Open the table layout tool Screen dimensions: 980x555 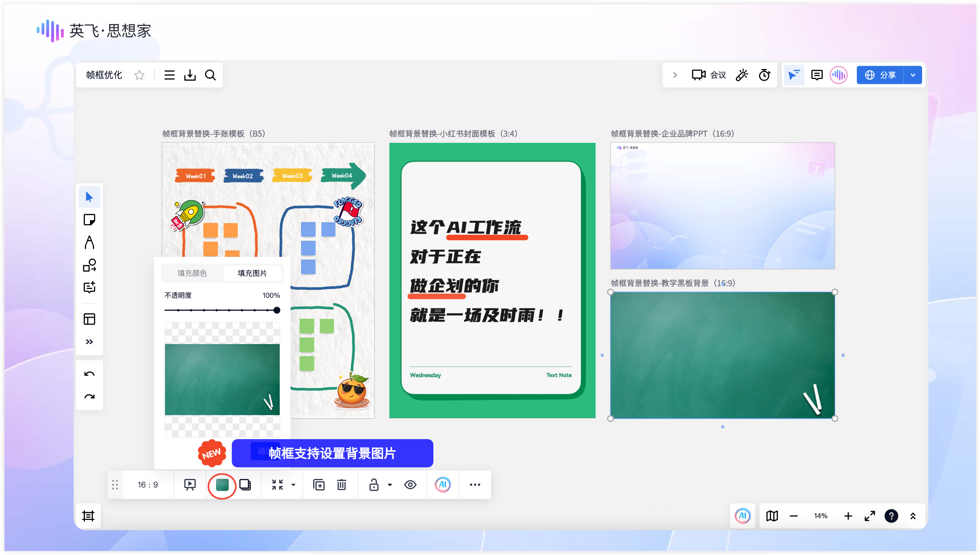pos(89,319)
